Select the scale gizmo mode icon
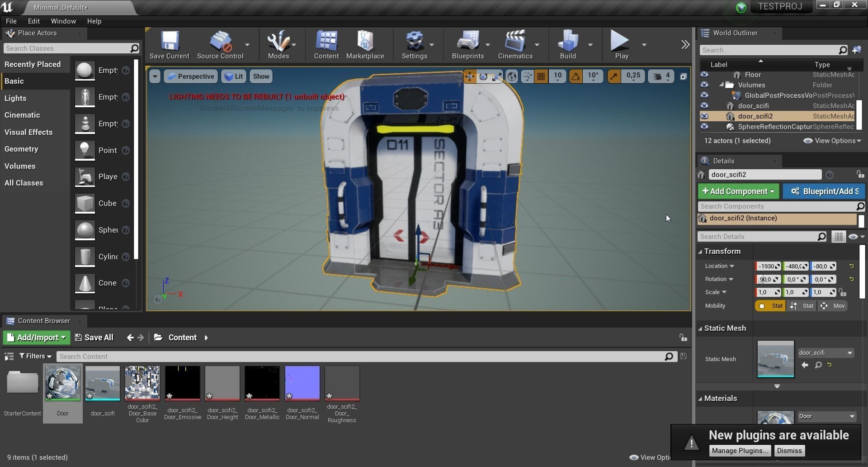This screenshot has height=467, width=868. (496, 76)
